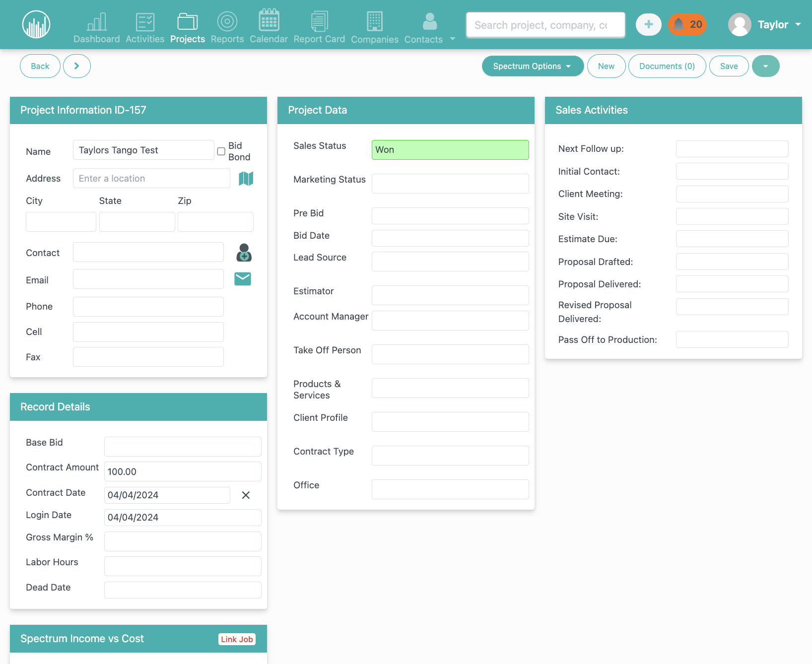Click the Lead Source field
This screenshot has width=812, height=664.
(450, 262)
